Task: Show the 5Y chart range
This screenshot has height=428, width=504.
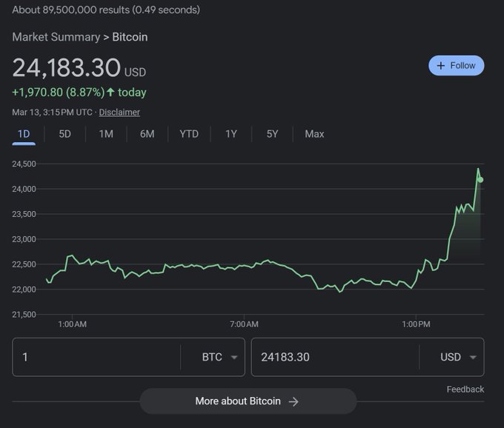Action: point(272,134)
